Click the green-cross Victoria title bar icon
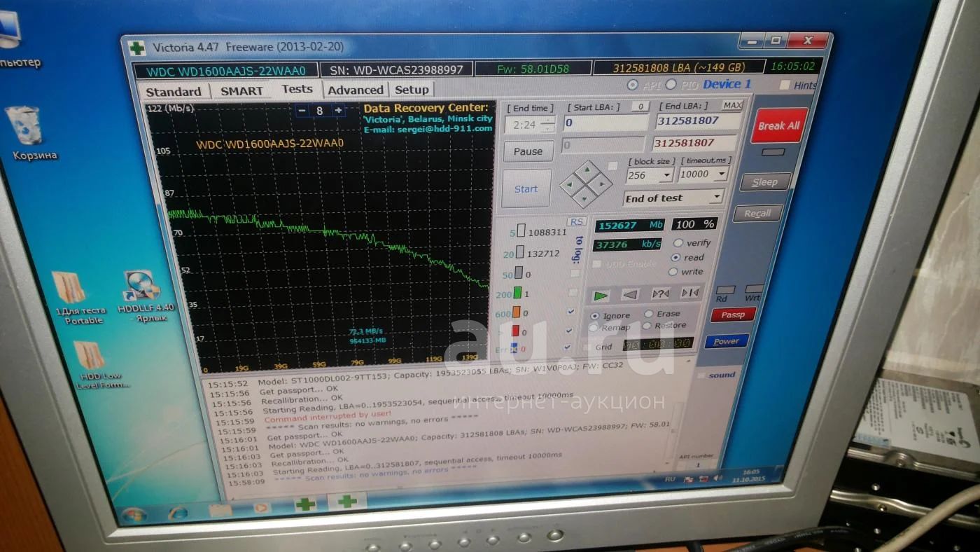980x552 pixels. click(x=137, y=49)
